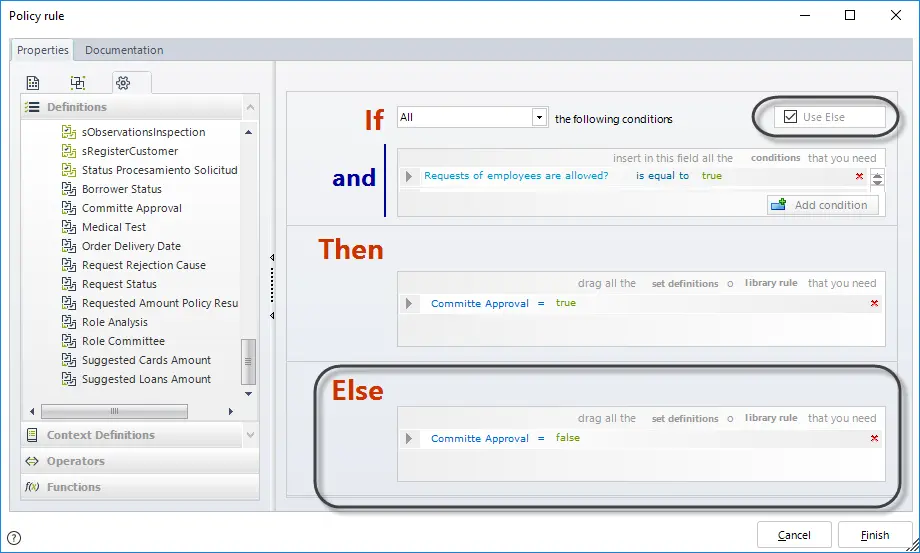This screenshot has width=920, height=553.
Task: Click Committe Approval link in Else section
Action: click(480, 438)
